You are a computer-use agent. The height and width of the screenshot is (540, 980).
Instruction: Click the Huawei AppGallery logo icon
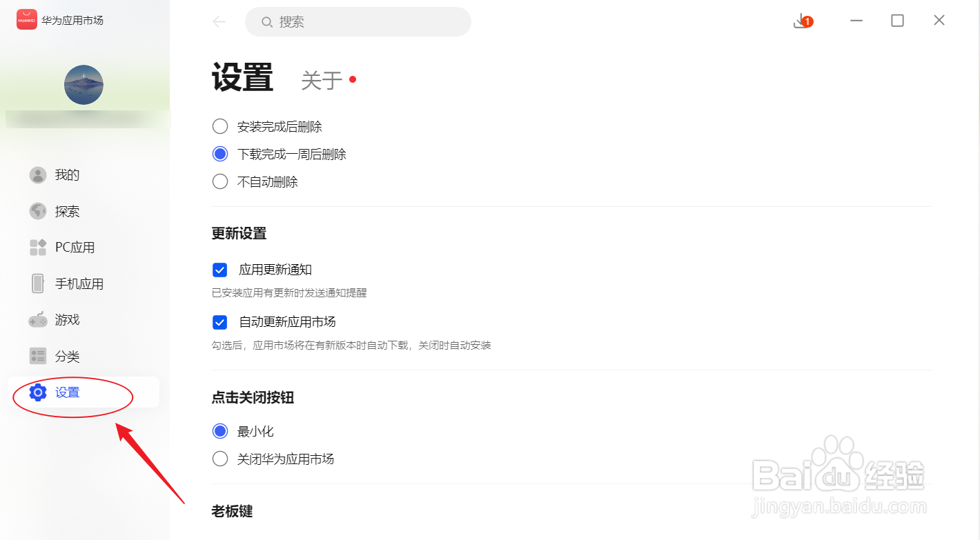(x=27, y=20)
